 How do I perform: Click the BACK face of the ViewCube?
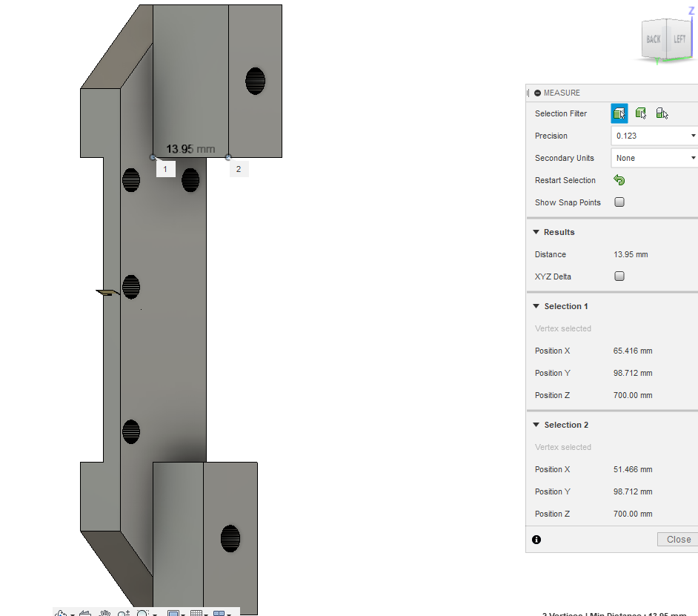653,39
